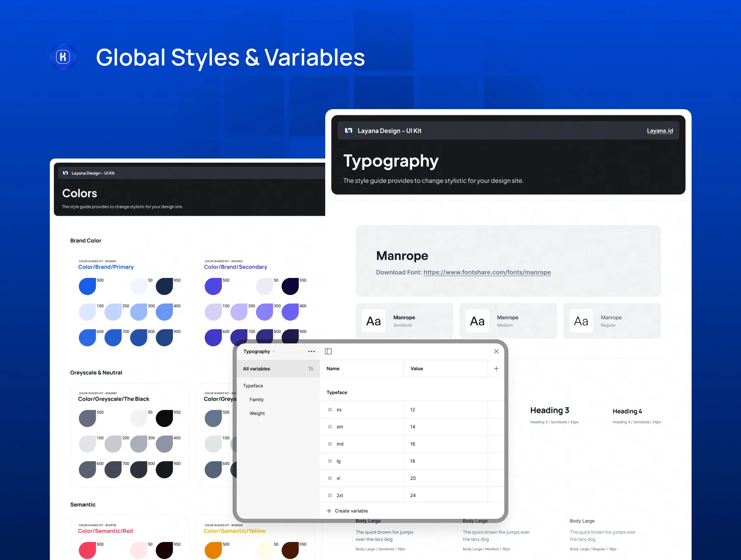Click the number type icon for xl

tap(330, 478)
